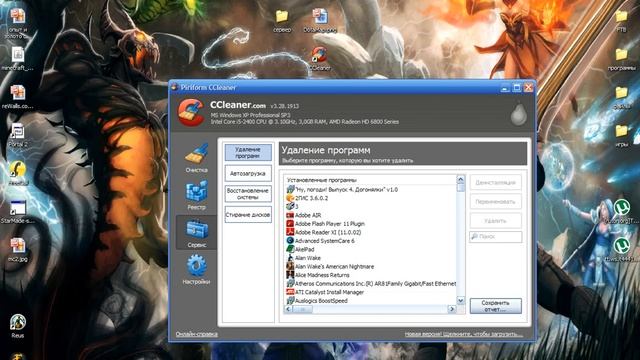Click Сохранить отчет button

tap(496, 306)
